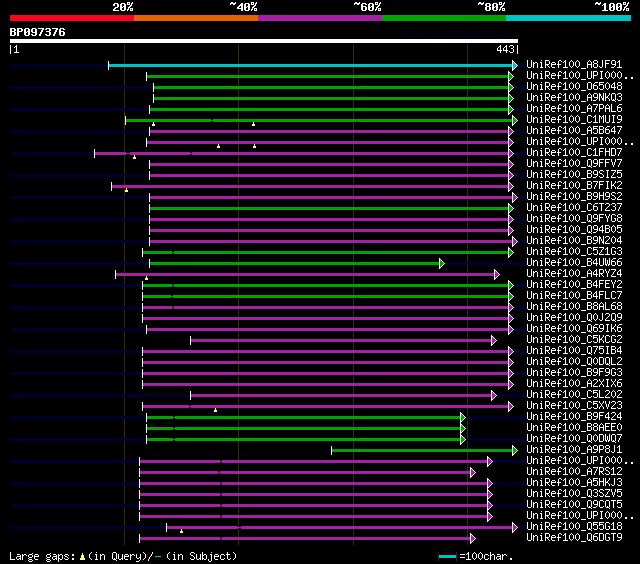Click the orange ~40% identity color segment

click(x=196, y=18)
